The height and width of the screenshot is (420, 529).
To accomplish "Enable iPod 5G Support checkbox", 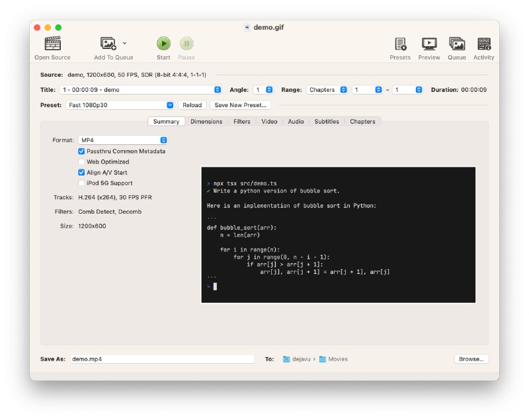I will point(81,183).
